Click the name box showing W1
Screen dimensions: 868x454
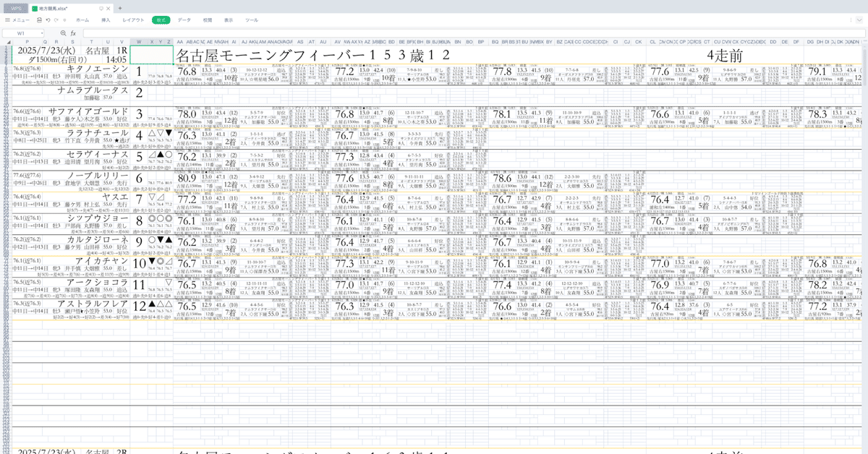[x=25, y=33]
